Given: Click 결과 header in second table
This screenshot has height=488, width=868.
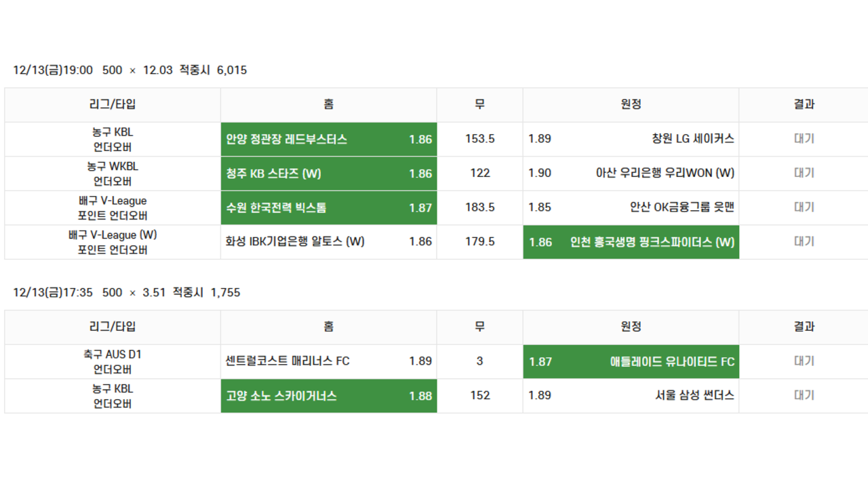Looking at the screenshot, I should pyautogui.click(x=804, y=327).
